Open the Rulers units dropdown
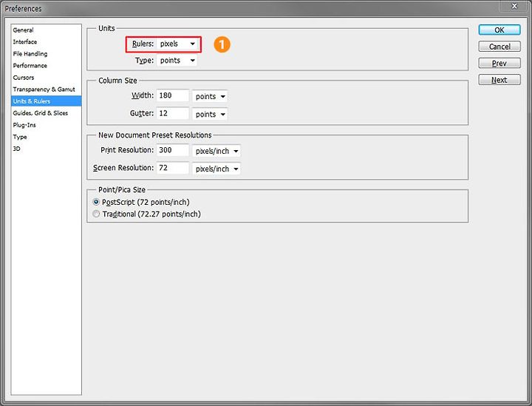 pos(177,44)
